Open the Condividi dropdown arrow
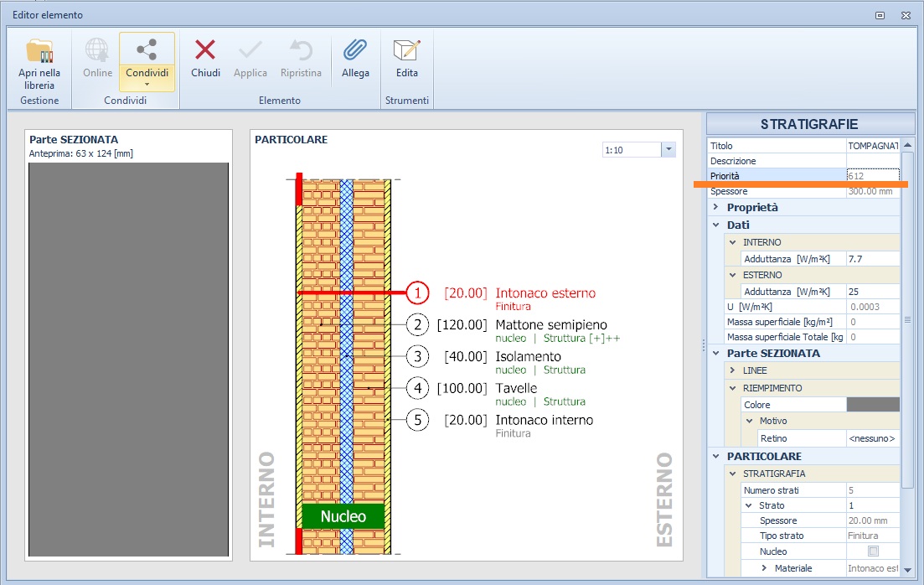924x585 pixels. pyautogui.click(x=147, y=84)
